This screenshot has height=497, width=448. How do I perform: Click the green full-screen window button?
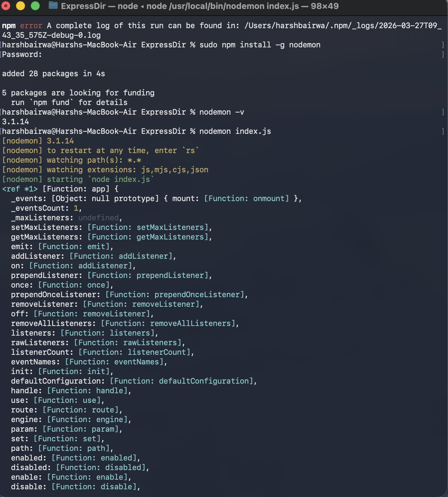pyautogui.click(x=35, y=6)
